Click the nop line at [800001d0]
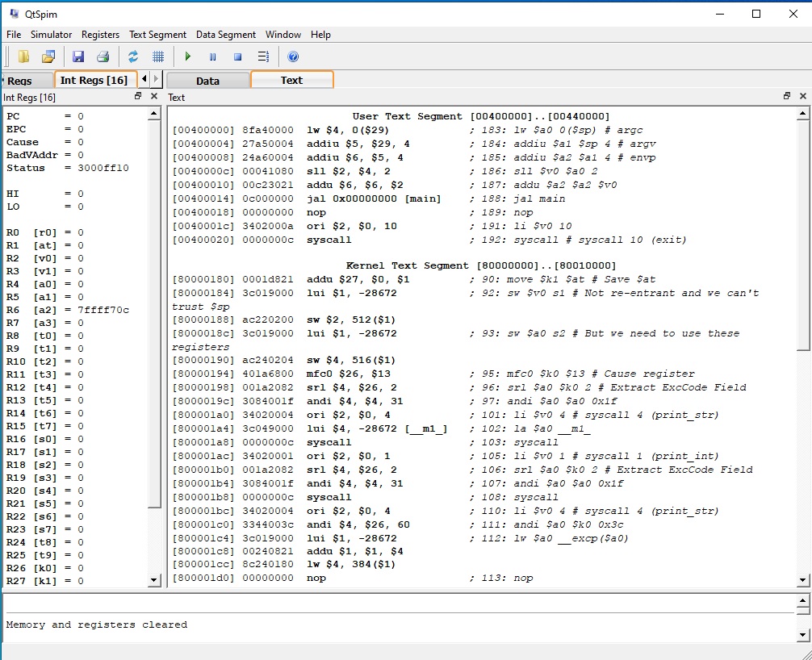The image size is (812, 660). tap(352, 578)
